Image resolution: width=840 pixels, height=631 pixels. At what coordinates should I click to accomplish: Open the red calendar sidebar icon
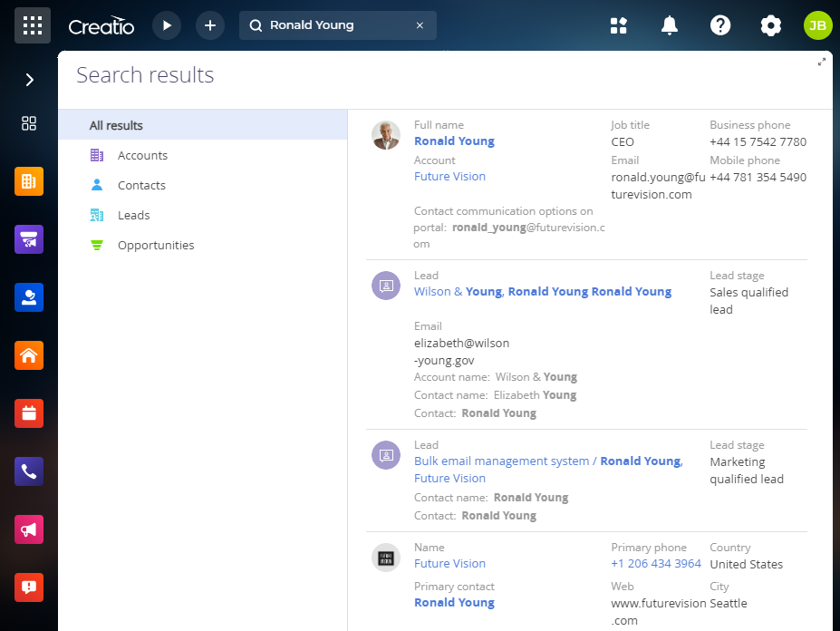29,413
